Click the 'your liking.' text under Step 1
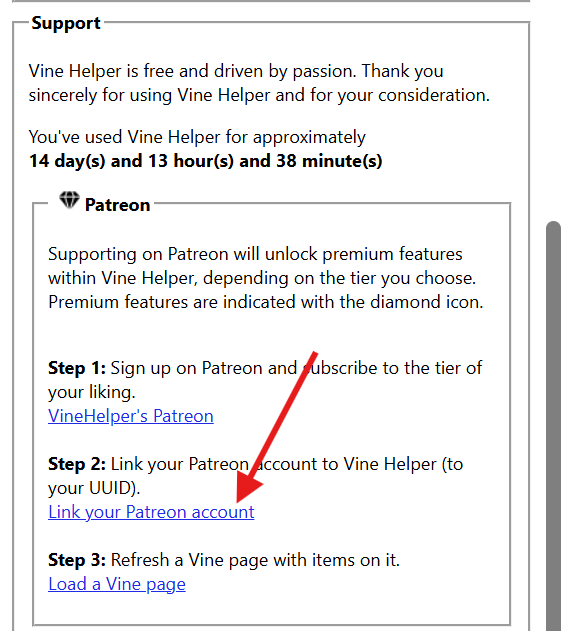561x631 pixels. (92, 392)
